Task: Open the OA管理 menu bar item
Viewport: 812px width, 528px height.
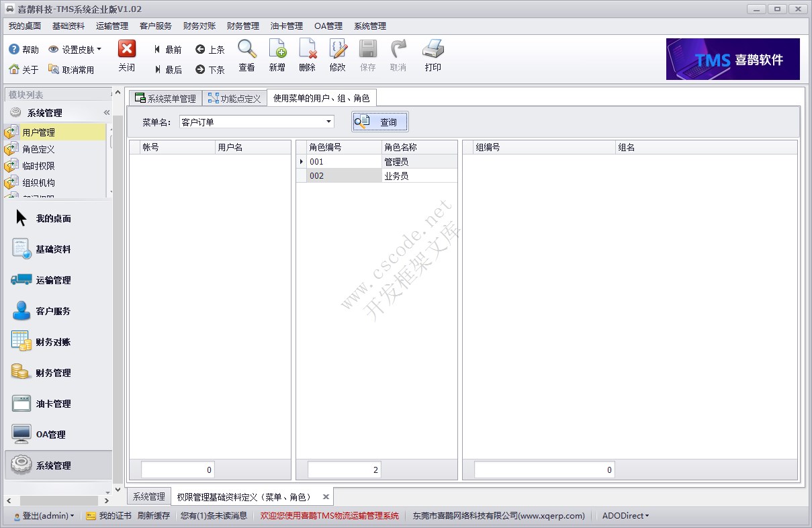Action: coord(328,26)
